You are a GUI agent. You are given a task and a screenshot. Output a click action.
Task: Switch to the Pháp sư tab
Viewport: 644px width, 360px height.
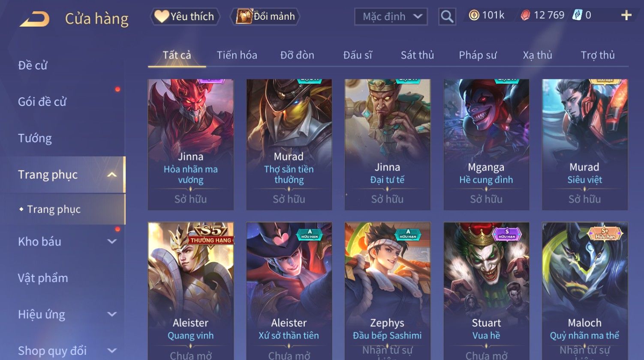478,55
